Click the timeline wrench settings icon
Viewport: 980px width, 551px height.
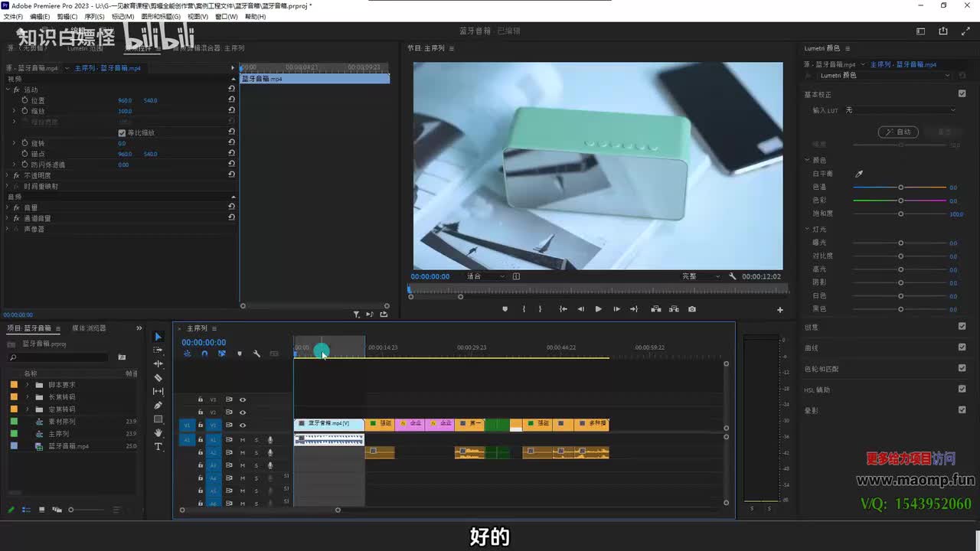click(x=256, y=354)
